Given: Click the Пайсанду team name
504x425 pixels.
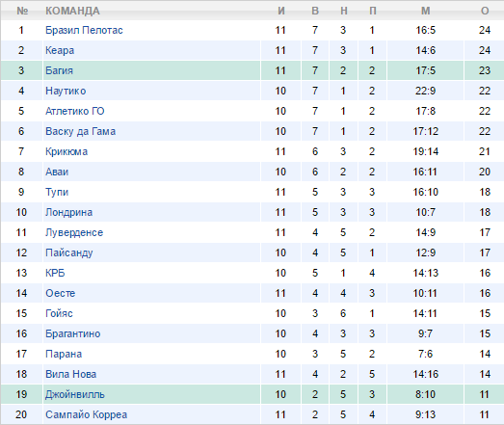Looking at the screenshot, I should (x=69, y=253).
